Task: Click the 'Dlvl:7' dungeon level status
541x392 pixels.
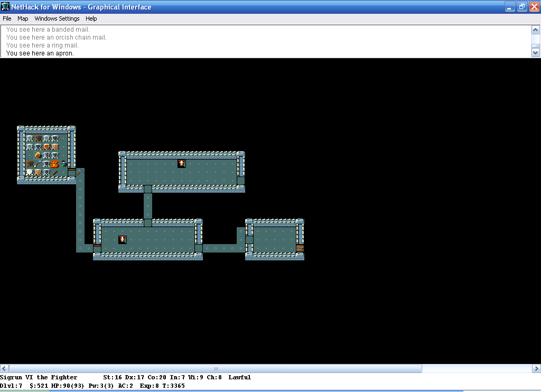Action: 11,386
